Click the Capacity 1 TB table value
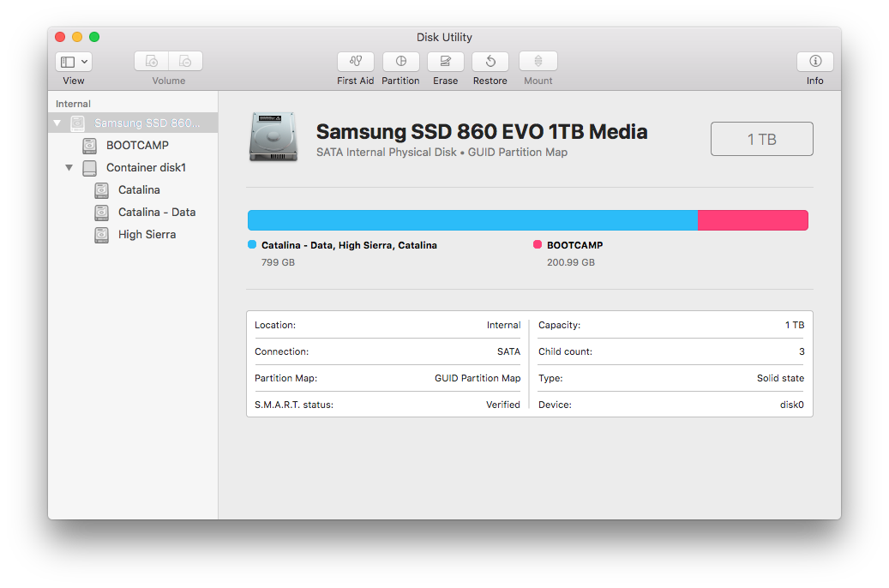Image resolution: width=889 pixels, height=588 pixels. [795, 325]
